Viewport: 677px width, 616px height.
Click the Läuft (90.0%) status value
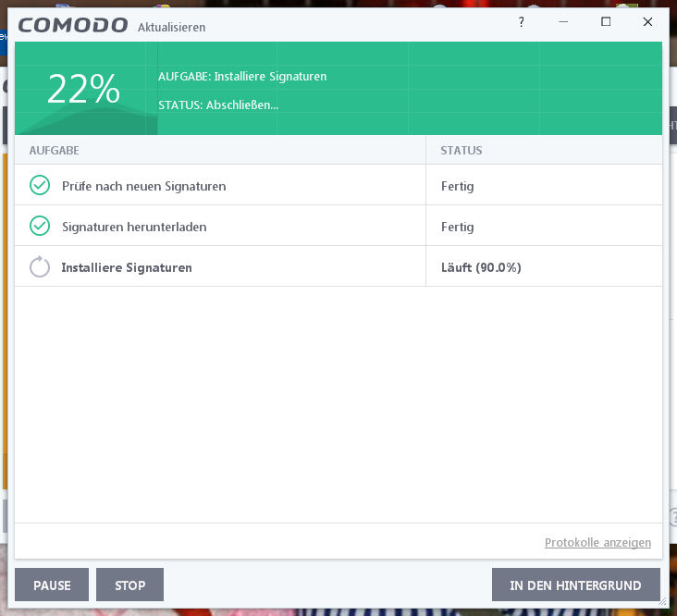481,267
